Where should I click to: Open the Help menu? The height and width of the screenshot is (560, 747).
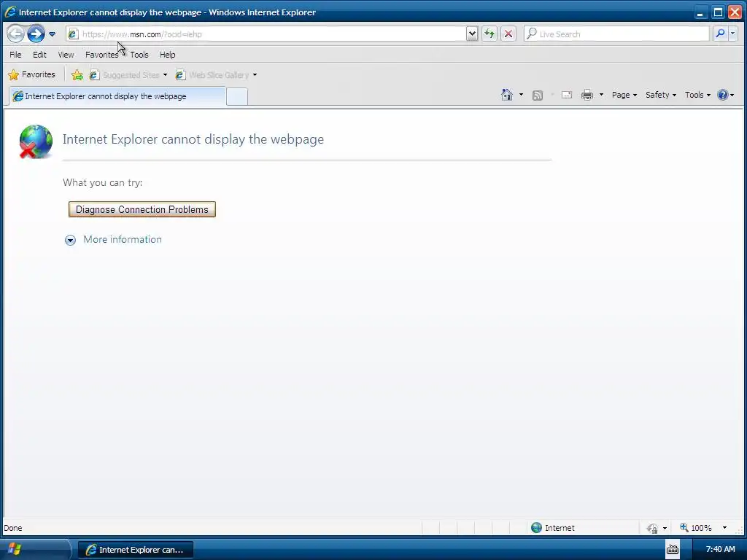[167, 55]
